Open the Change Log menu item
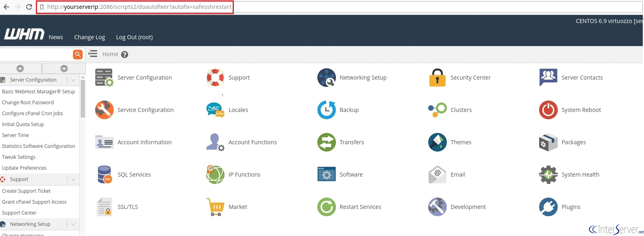The height and width of the screenshot is (236, 644). (90, 37)
